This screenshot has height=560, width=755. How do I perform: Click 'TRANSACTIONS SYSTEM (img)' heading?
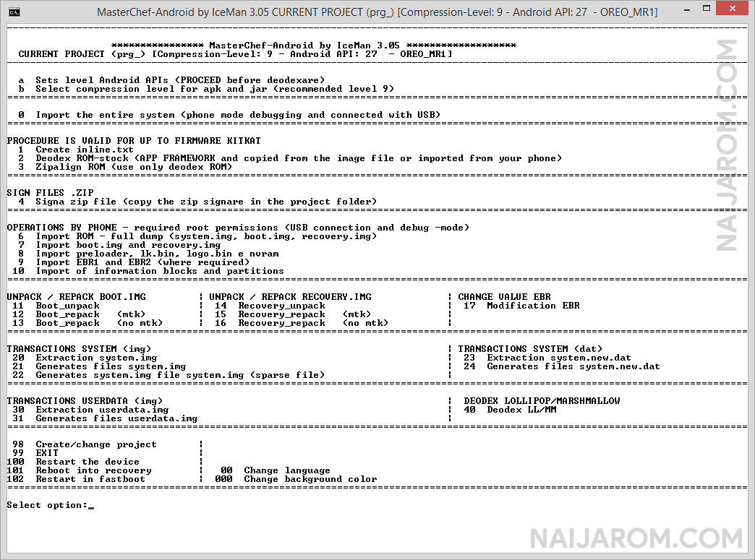(x=79, y=349)
